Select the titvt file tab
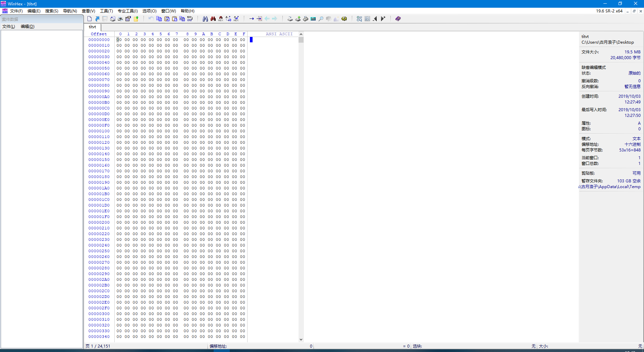The image size is (644, 352). pyautogui.click(x=93, y=27)
